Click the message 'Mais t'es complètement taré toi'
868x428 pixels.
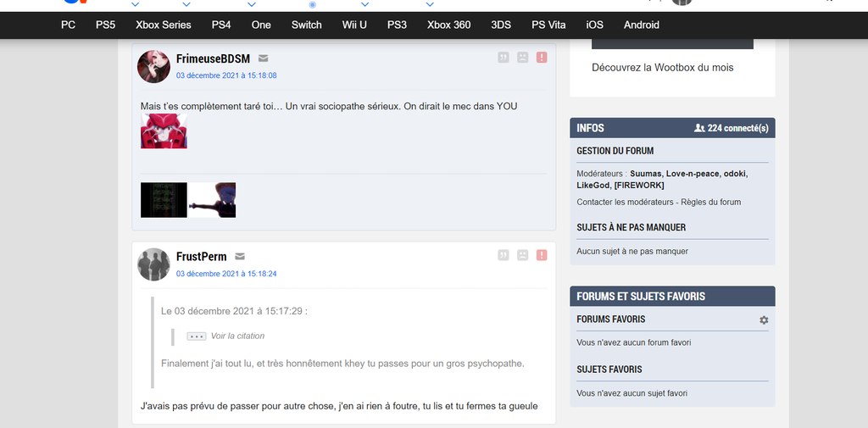pos(329,106)
